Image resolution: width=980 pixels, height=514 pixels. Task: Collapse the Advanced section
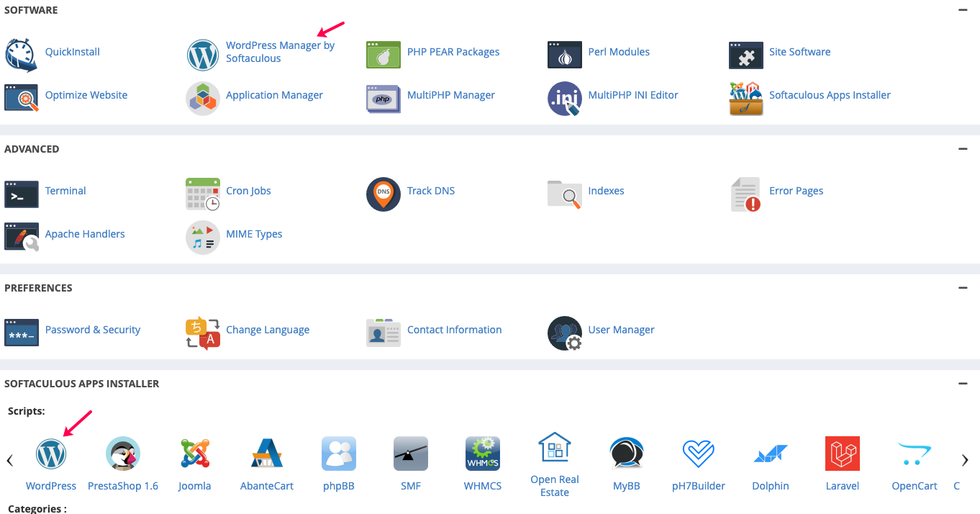point(962,149)
